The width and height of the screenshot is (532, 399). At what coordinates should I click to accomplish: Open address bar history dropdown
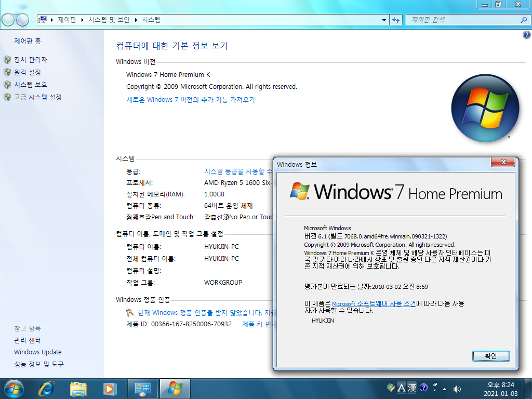pyautogui.click(x=384, y=20)
